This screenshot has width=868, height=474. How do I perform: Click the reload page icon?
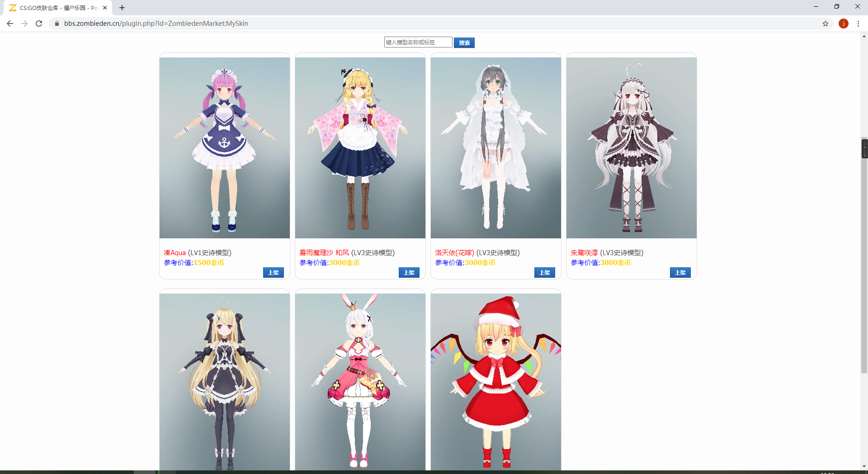coord(39,24)
